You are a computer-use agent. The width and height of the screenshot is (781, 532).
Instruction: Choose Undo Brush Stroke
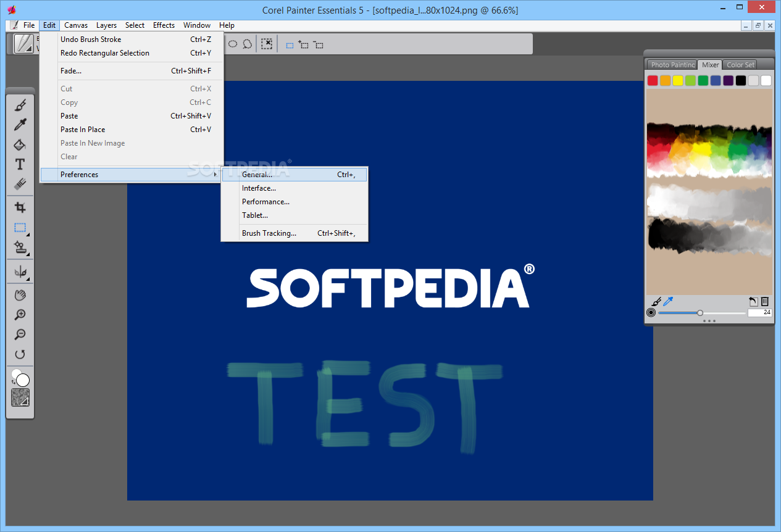tap(132, 39)
